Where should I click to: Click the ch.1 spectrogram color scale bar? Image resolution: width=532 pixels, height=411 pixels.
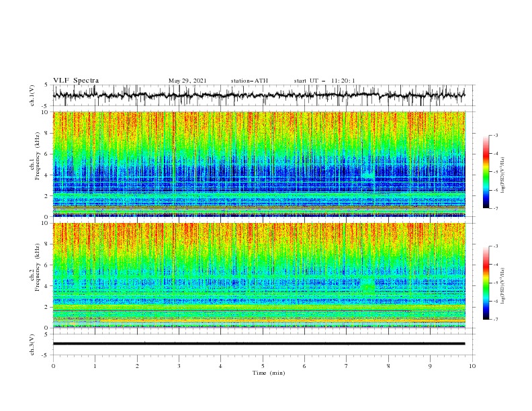point(486,172)
